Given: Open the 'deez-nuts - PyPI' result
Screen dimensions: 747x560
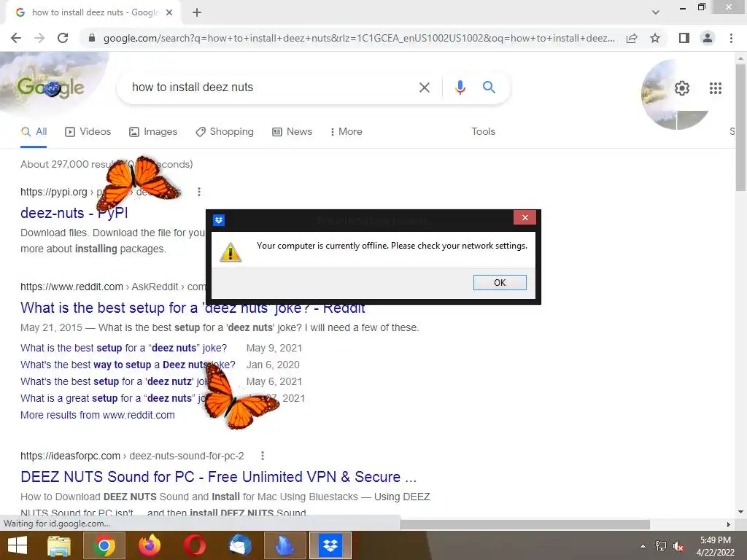Looking at the screenshot, I should pyautogui.click(x=74, y=213).
